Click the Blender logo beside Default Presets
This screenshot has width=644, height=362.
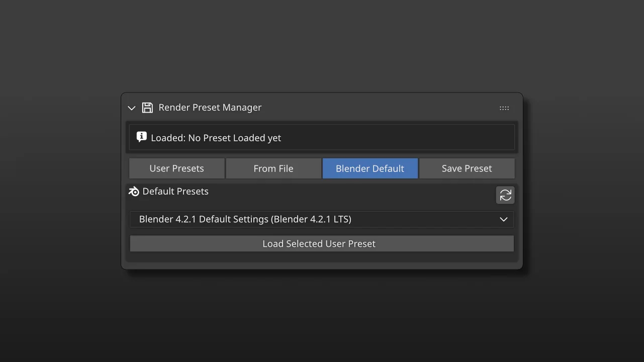pos(133,191)
